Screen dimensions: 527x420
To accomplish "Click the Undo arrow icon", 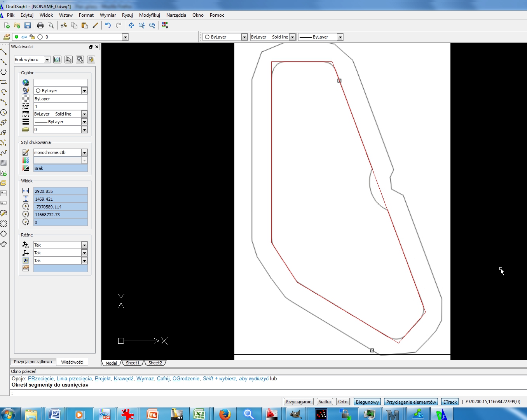I will (x=108, y=25).
